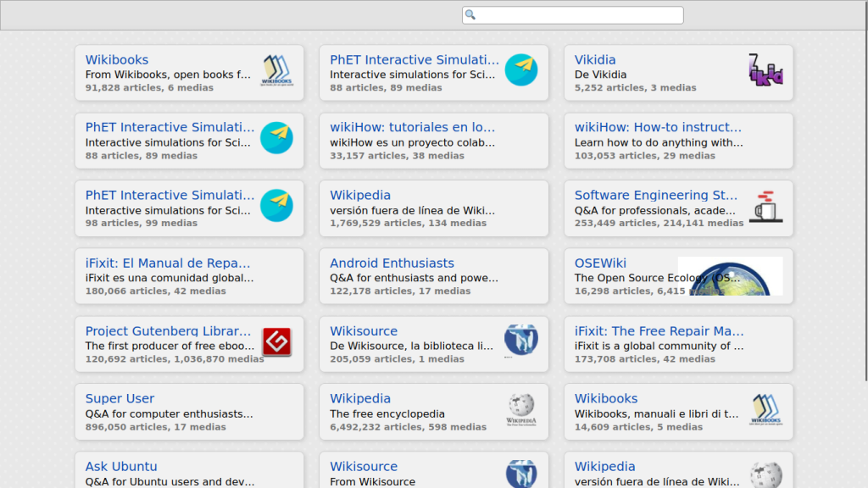Click the search input field
868x488 pixels.
[x=572, y=15]
